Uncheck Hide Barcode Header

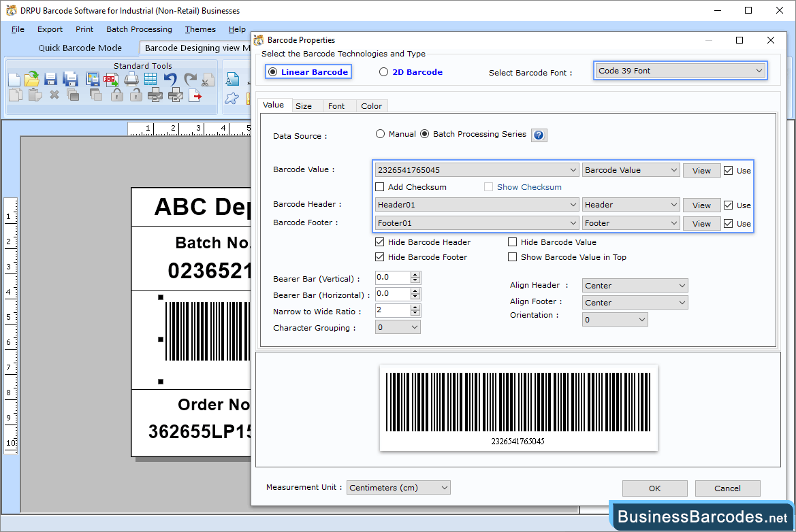380,242
